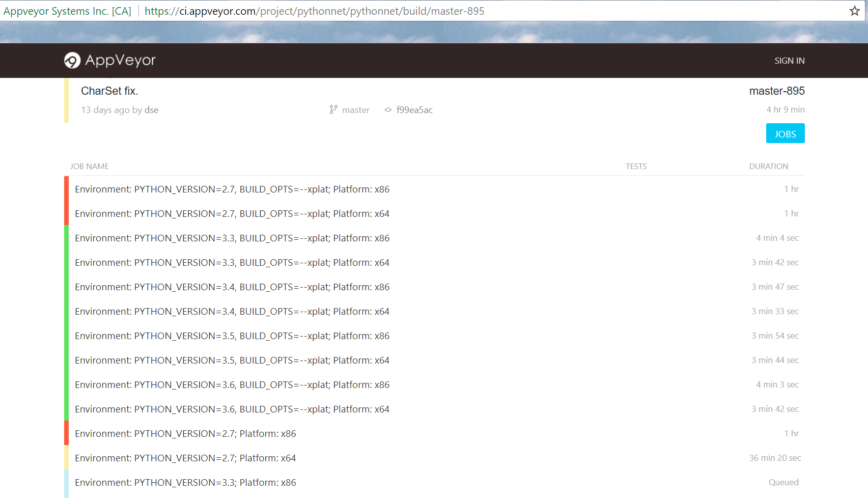Click the commit icon beside f99ea5ac
The image size is (868, 498).
pyautogui.click(x=388, y=109)
